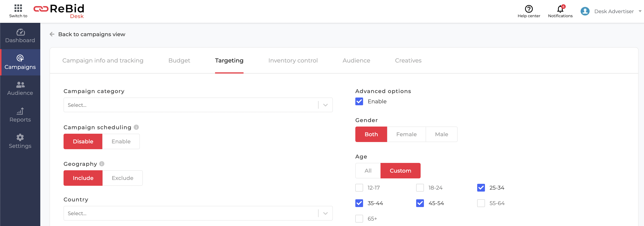Image resolution: width=644 pixels, height=226 pixels.
Task: Check the 12-17 age checkbox
Action: pos(359,187)
